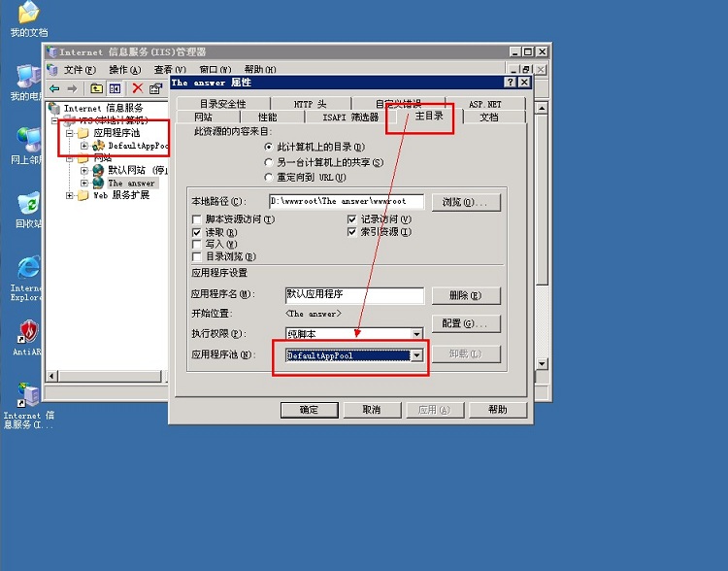Select the DefaultAppPool gear icon in tree

[98, 146]
